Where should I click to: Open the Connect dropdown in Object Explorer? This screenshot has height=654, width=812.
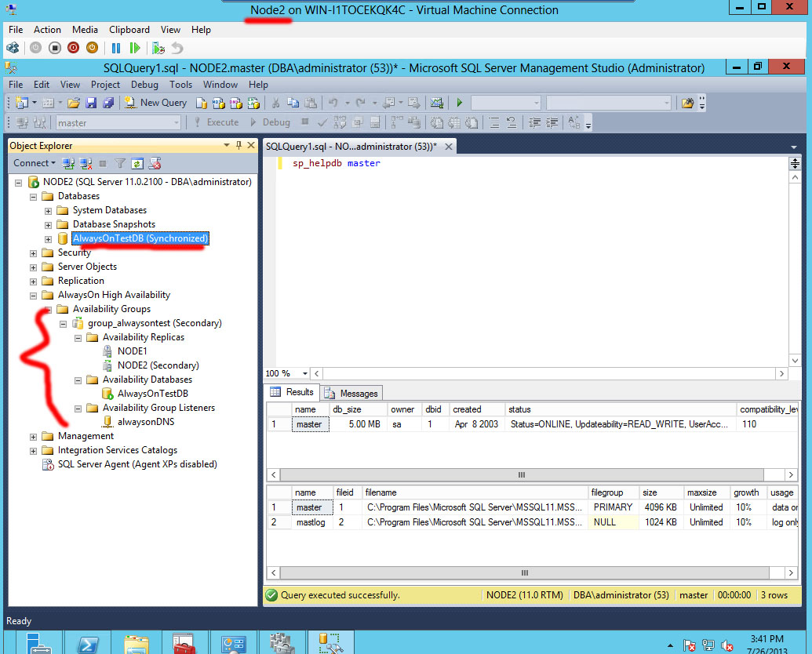click(x=35, y=162)
